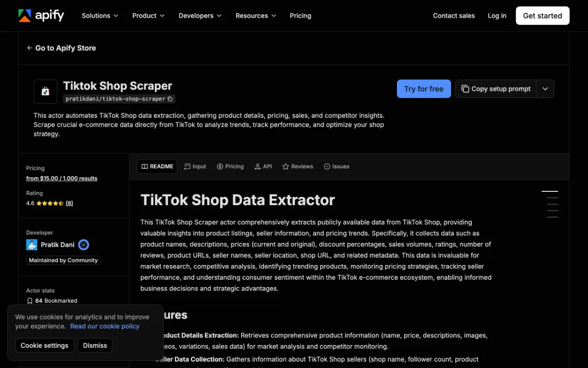Open Cookie settings

(45, 345)
